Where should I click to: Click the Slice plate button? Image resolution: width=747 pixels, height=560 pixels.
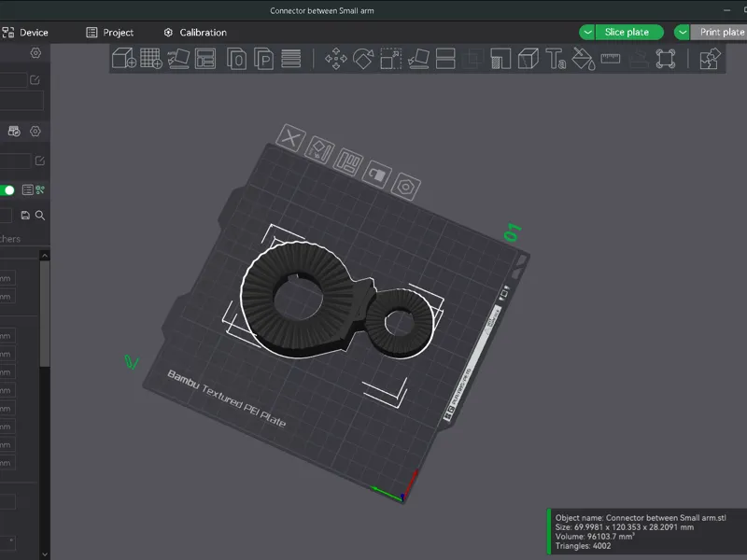point(628,32)
